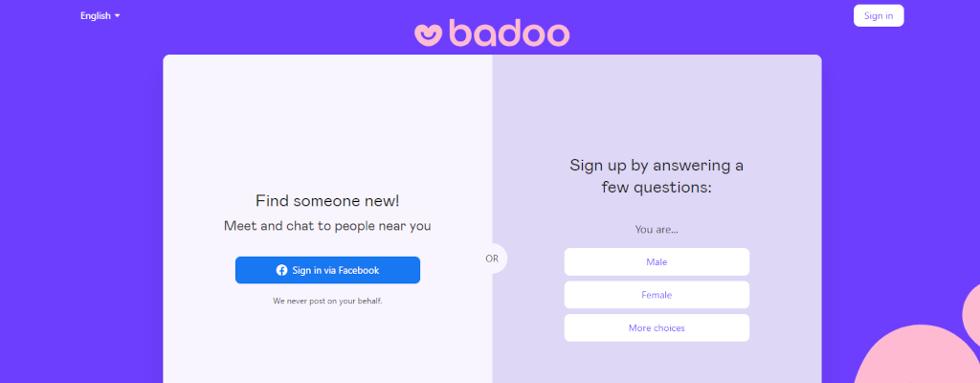Click 'Sign up by answering a few questions' heading
980x383 pixels.
657,176
